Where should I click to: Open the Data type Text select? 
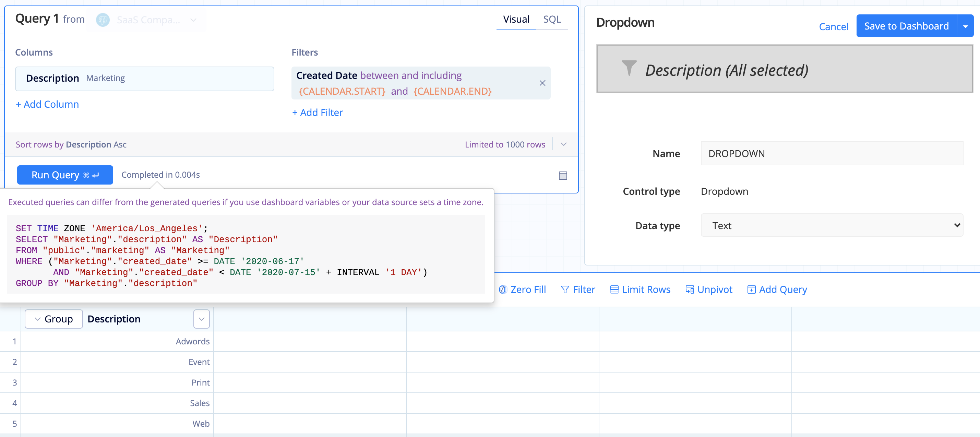[832, 225]
